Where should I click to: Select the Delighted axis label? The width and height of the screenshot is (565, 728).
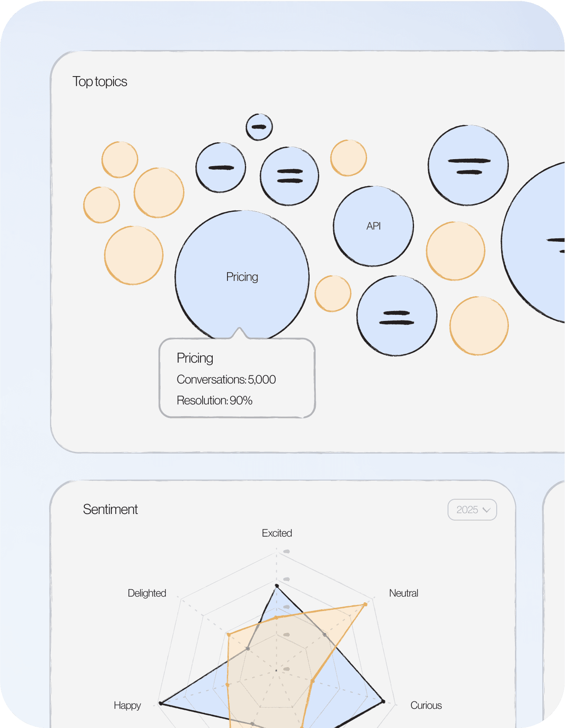tap(147, 593)
